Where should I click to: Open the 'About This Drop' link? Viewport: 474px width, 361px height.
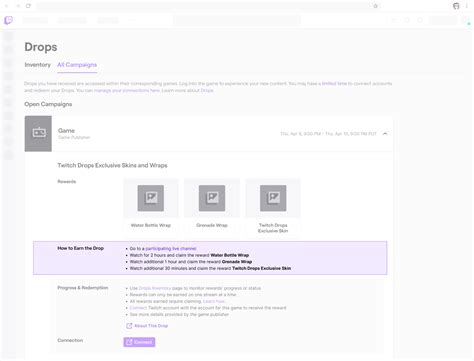click(151, 326)
